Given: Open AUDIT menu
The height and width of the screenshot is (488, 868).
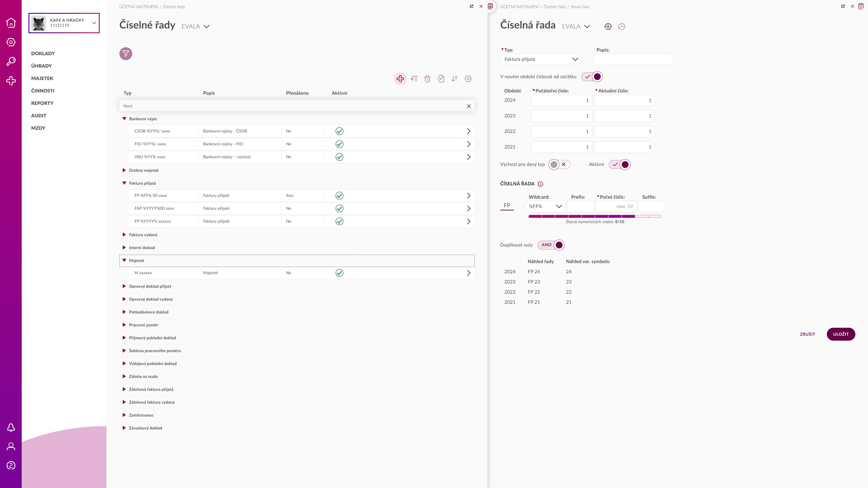Looking at the screenshot, I should pos(38,116).
